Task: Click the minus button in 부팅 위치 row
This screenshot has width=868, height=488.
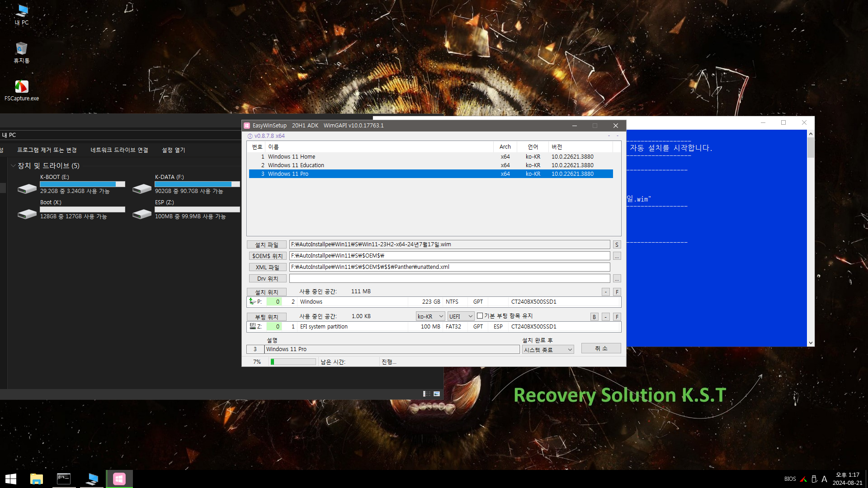Action: coord(606,317)
